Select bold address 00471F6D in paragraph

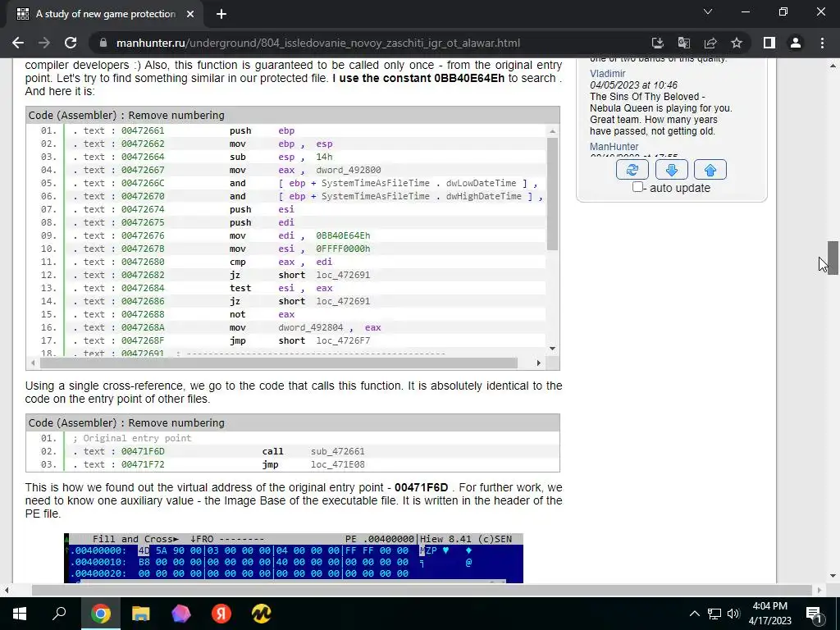pos(421,487)
